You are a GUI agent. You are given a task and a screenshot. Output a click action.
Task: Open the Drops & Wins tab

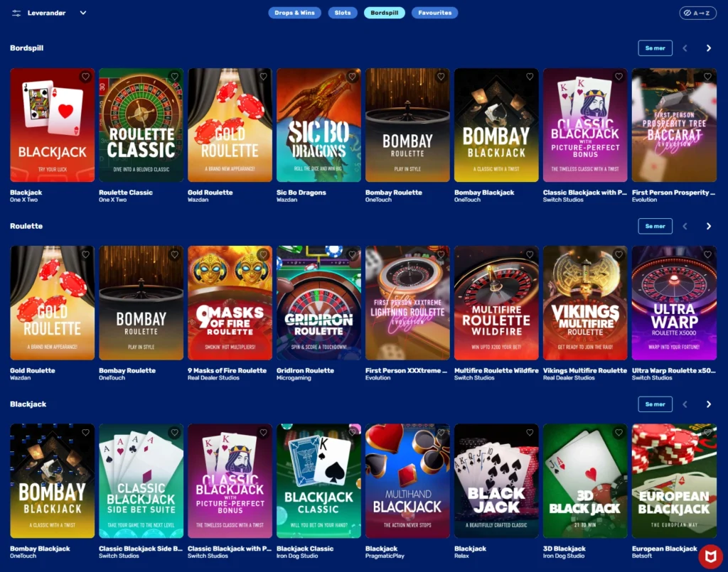(x=294, y=13)
